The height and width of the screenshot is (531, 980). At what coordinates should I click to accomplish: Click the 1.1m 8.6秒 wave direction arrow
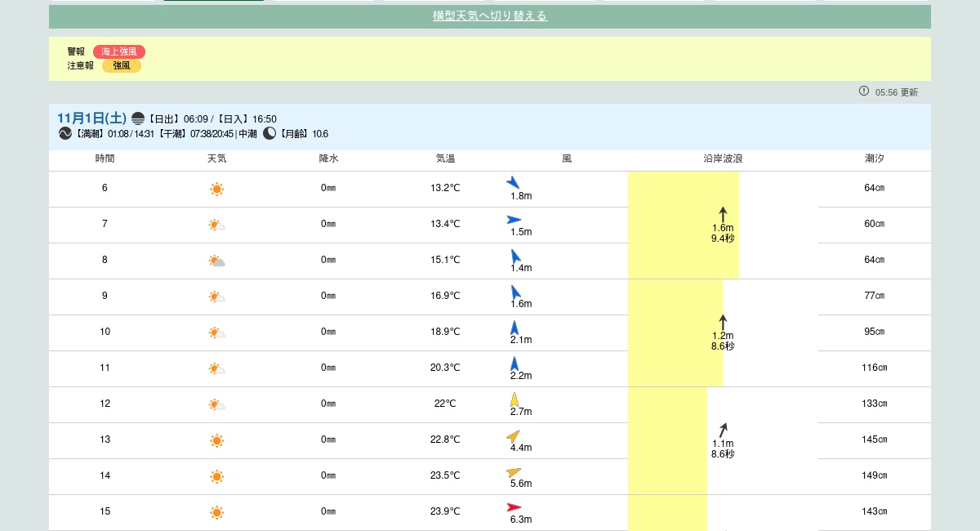point(723,430)
